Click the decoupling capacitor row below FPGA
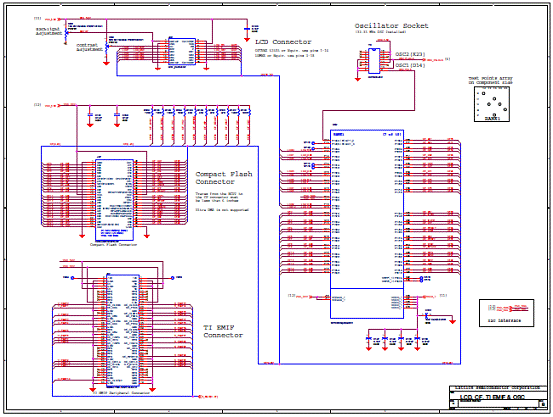Viewport: 553px width, 417px height. click(393, 340)
